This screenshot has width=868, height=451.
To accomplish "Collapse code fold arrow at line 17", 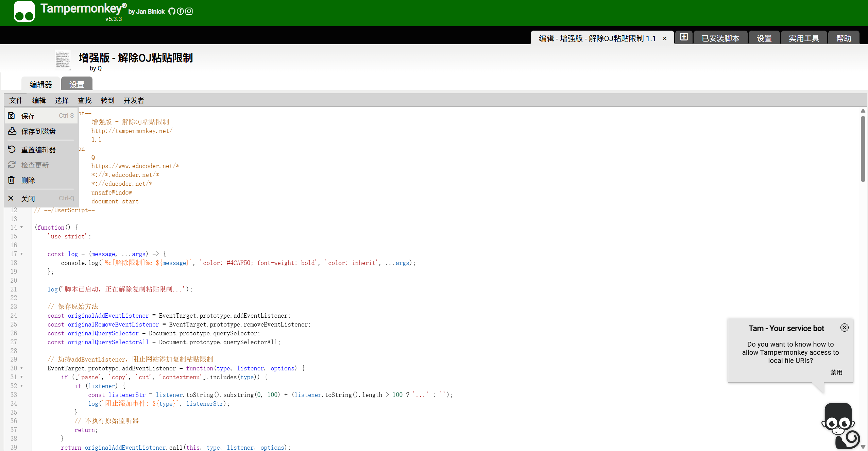I will pyautogui.click(x=21, y=254).
